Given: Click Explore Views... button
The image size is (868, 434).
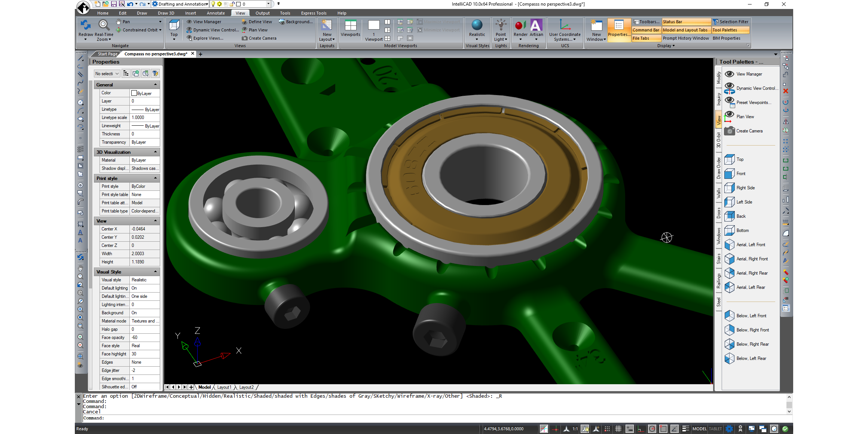Looking at the screenshot, I should [205, 38].
